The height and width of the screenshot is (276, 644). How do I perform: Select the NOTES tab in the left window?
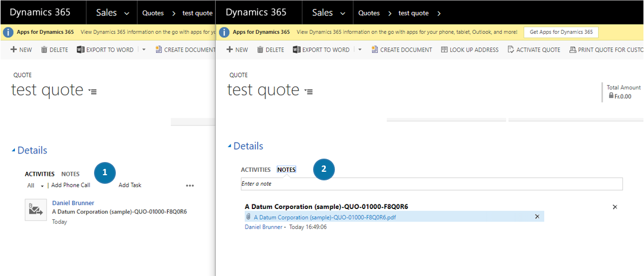[x=70, y=174]
